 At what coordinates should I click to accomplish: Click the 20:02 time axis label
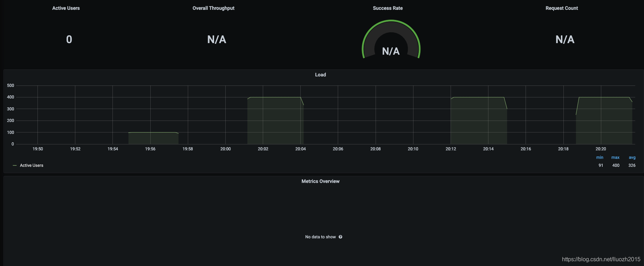pyautogui.click(x=263, y=149)
